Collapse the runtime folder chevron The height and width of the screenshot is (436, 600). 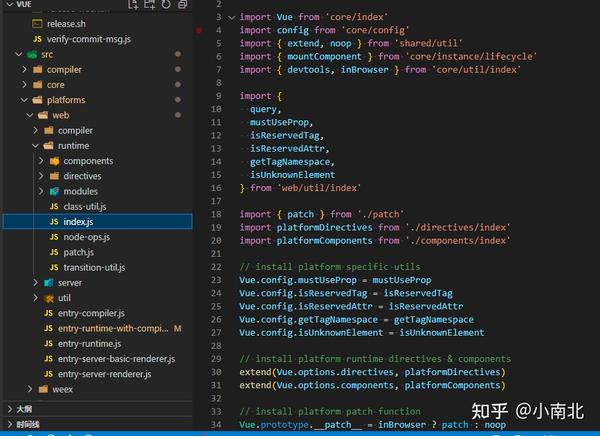tap(36, 146)
